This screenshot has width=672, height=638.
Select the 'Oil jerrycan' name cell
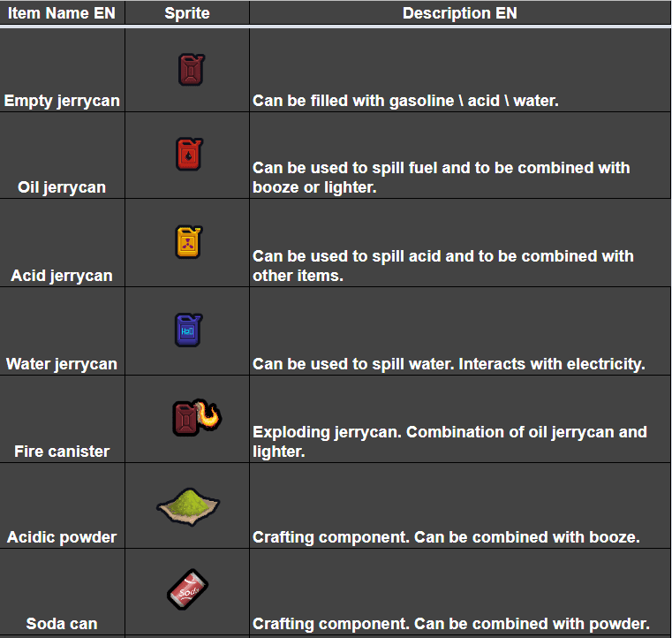[62, 187]
